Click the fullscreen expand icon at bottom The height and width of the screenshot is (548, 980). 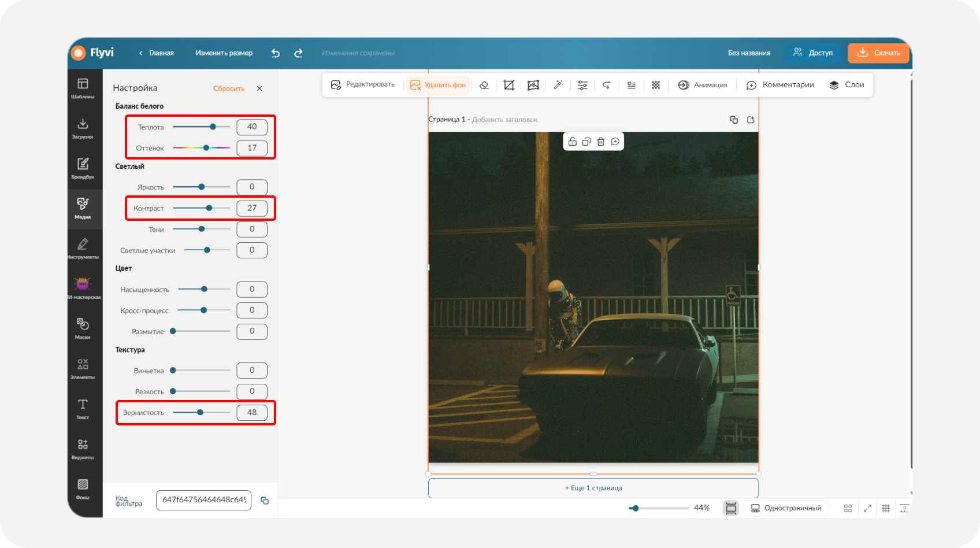pos(867,508)
